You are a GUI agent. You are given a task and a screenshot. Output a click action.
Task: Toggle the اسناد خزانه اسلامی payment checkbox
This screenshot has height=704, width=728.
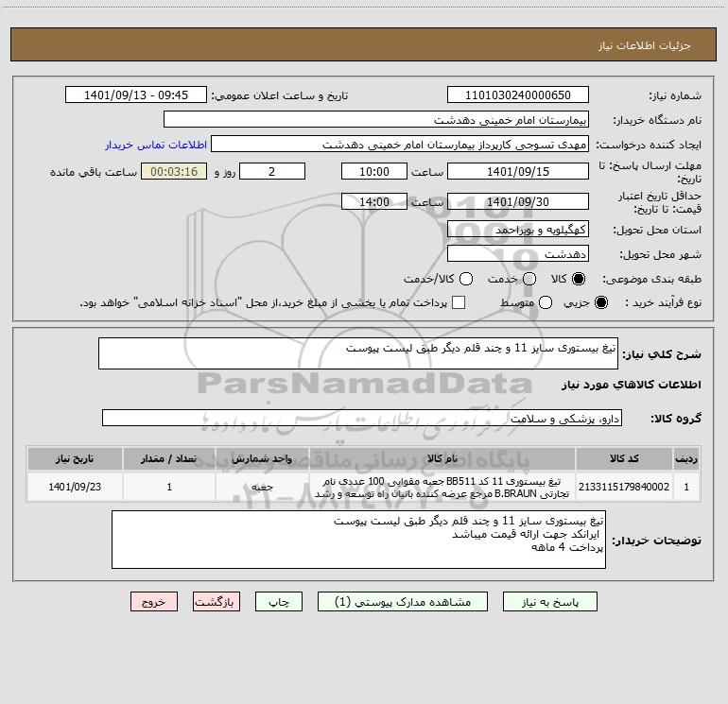click(x=459, y=302)
